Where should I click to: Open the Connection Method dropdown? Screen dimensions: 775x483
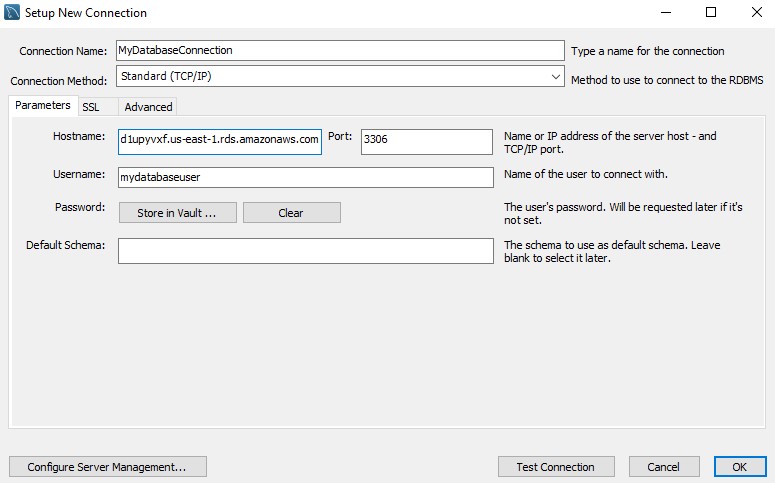tap(340, 76)
